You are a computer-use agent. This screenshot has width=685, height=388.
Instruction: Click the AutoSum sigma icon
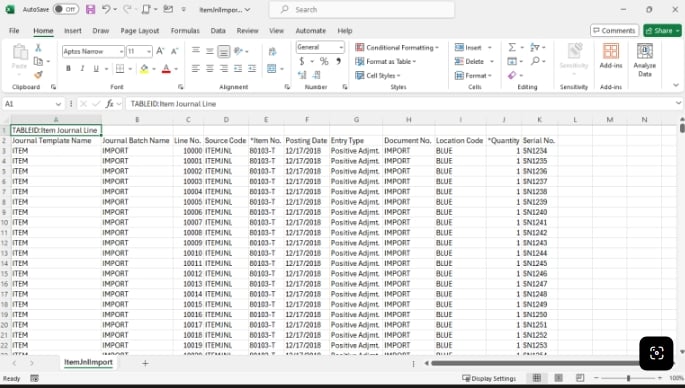(x=512, y=47)
